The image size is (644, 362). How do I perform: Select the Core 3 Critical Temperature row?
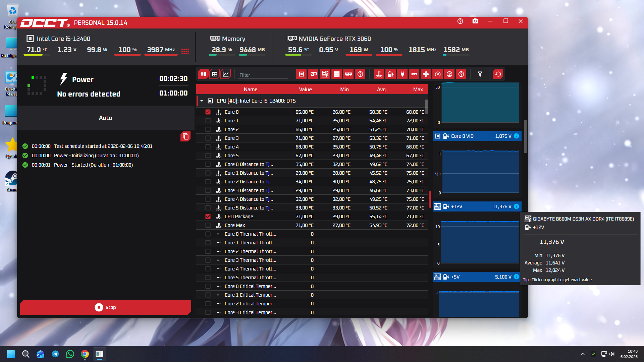312,312
